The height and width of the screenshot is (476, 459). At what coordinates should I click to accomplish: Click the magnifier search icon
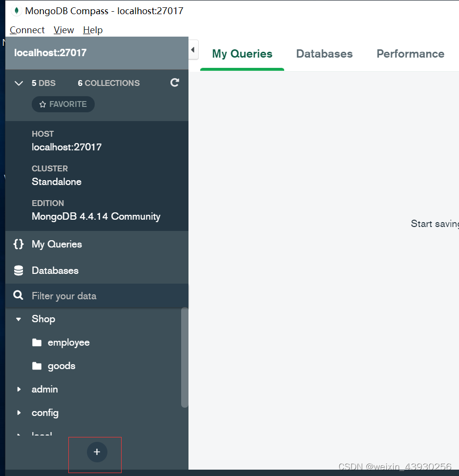click(x=18, y=295)
